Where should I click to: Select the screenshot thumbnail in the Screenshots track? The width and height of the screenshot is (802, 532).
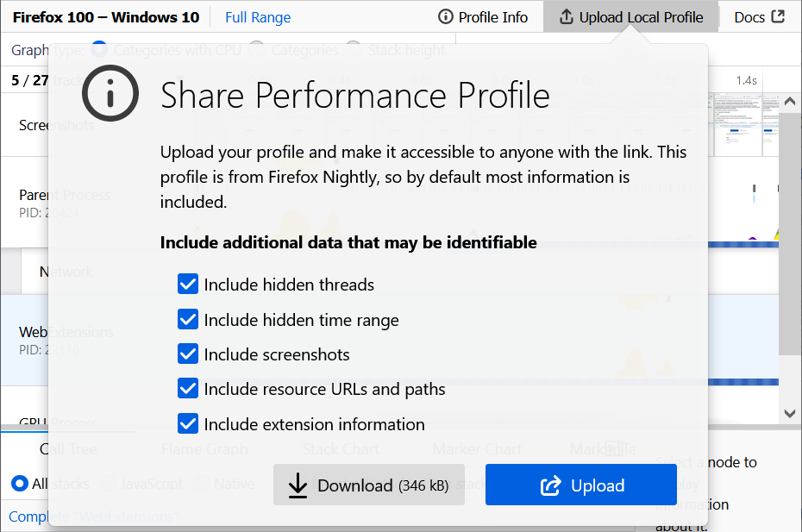coord(737,125)
